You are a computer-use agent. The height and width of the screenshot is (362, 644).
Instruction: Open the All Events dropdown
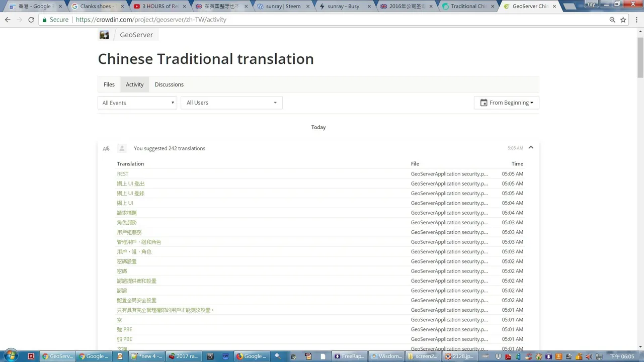[x=137, y=103]
